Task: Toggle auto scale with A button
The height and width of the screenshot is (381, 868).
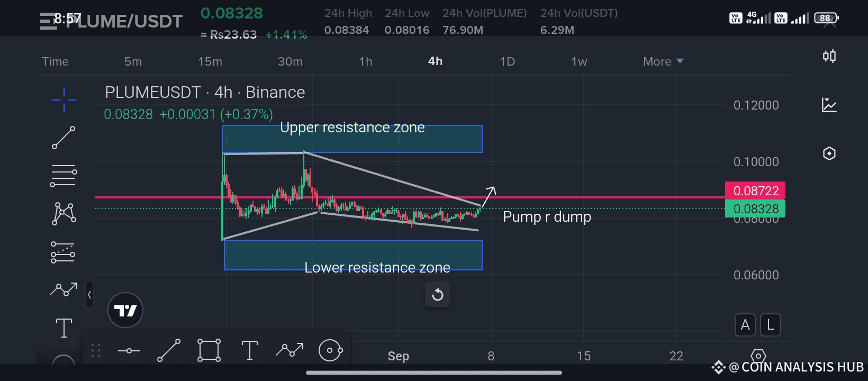Action: [745, 325]
